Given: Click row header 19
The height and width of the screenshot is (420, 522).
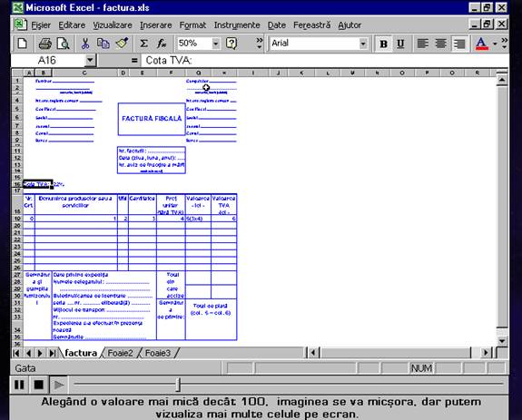Looking at the screenshot, I should tap(17, 219).
